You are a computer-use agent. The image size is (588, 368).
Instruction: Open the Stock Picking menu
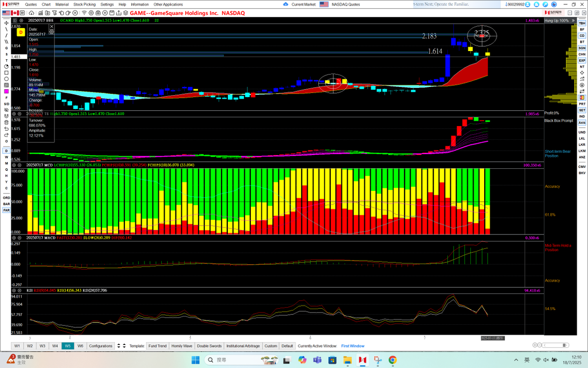tap(85, 4)
